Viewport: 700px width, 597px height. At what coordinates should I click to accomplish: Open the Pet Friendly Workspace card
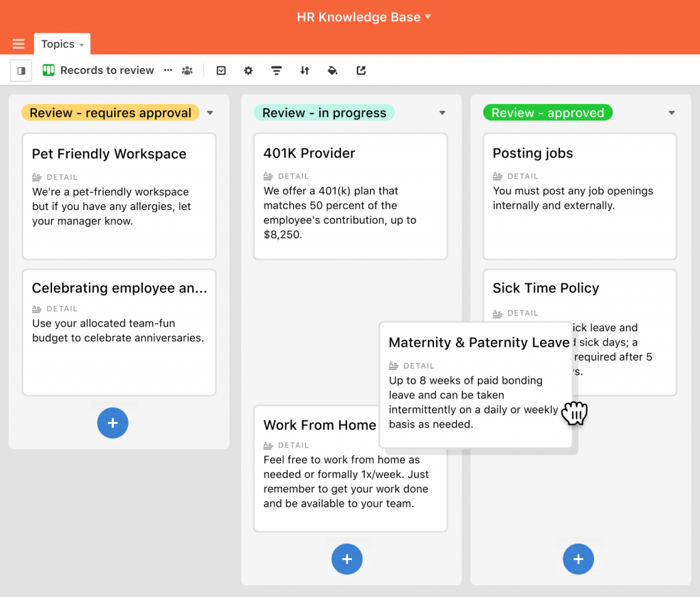coord(119,196)
